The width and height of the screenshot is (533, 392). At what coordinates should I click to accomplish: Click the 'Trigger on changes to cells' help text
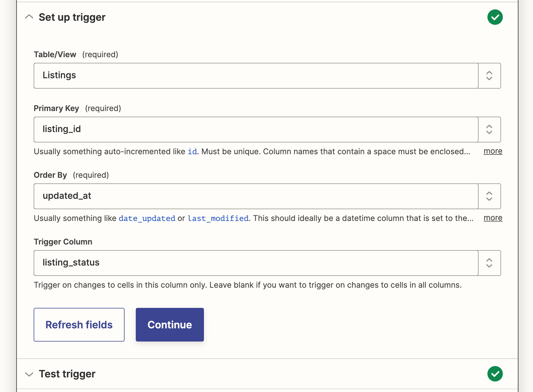click(248, 285)
